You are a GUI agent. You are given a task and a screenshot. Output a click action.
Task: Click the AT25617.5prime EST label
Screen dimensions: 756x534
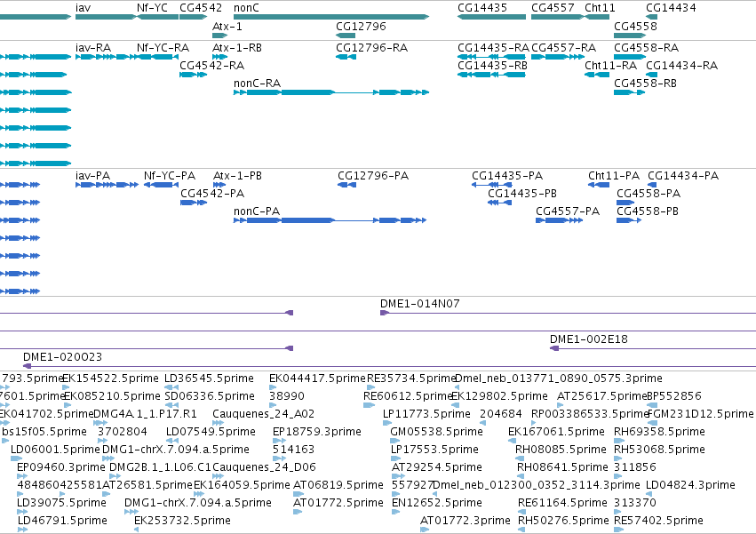pyautogui.click(x=601, y=396)
